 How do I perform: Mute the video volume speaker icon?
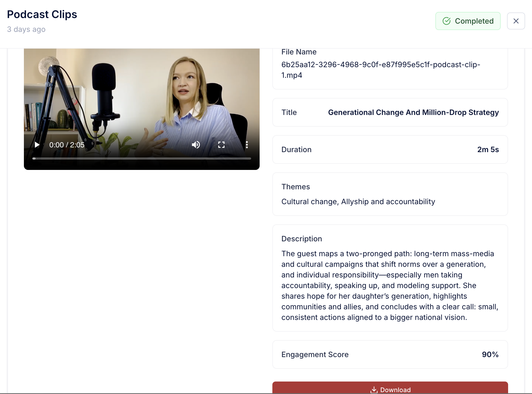196,145
